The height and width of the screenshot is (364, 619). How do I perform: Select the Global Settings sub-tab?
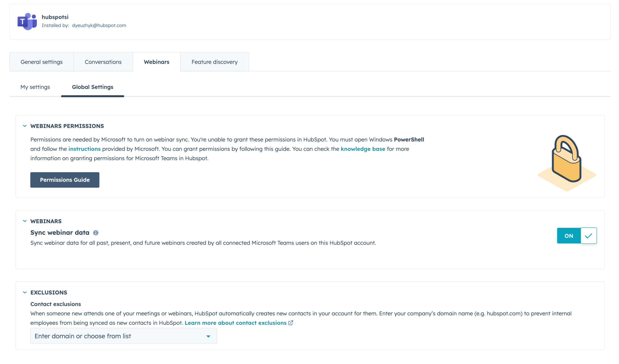(x=93, y=87)
